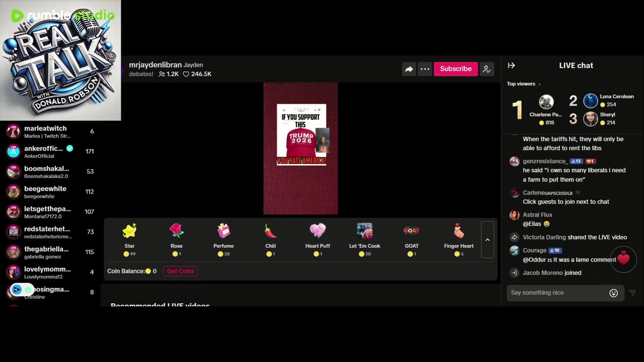Open the emoji picker in chat
This screenshot has width=644, height=362.
point(614,293)
